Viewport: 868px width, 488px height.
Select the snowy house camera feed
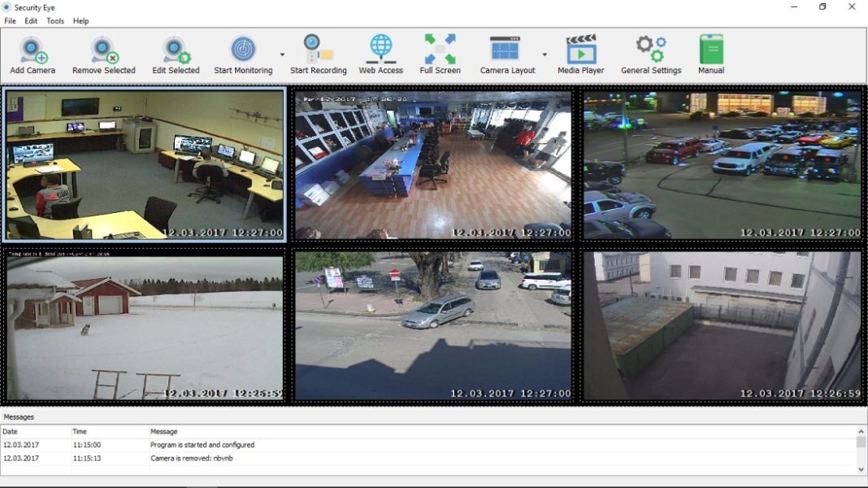click(143, 324)
